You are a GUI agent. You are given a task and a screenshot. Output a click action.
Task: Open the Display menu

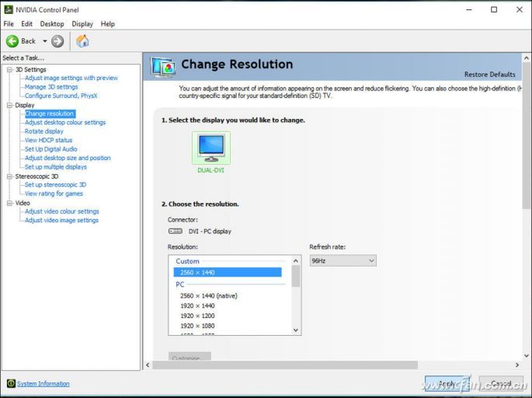point(82,24)
